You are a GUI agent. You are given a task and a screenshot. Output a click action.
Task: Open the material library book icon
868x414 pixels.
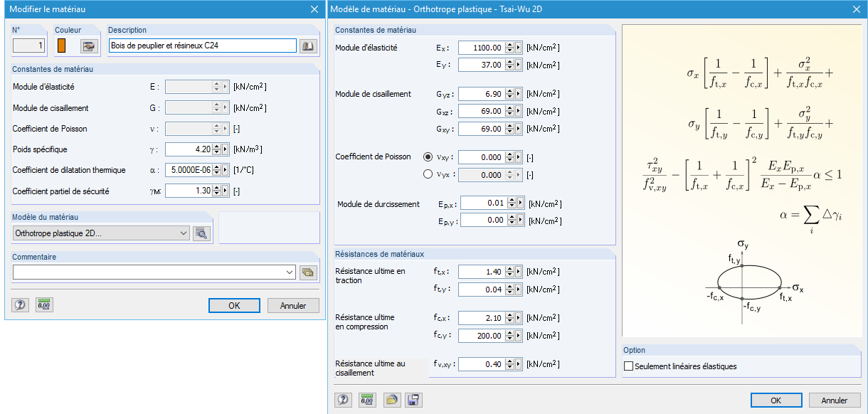[x=307, y=46]
